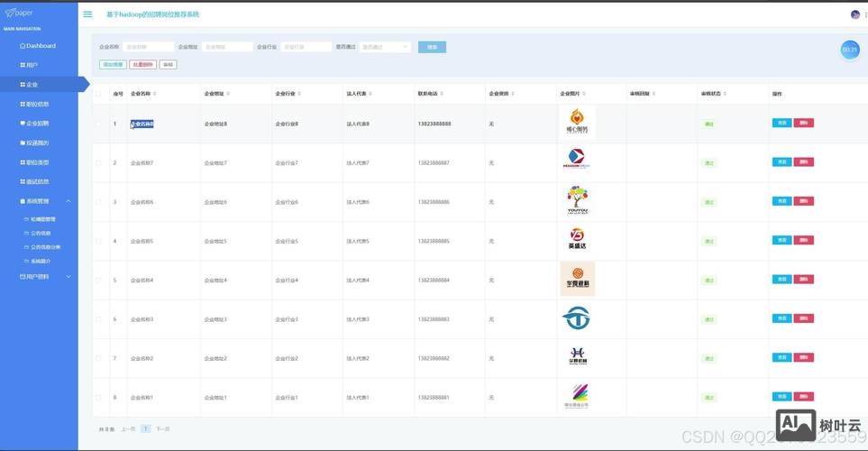Screen dimensions: 868x451
Task: Toggle the hamburger sidebar collapse icon
Action: (87, 14)
